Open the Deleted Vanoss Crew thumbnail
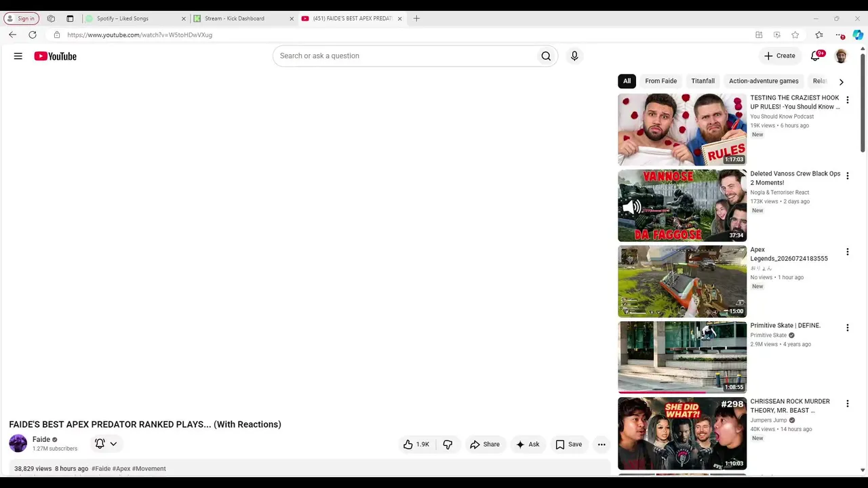The image size is (868, 488). pyautogui.click(x=682, y=206)
